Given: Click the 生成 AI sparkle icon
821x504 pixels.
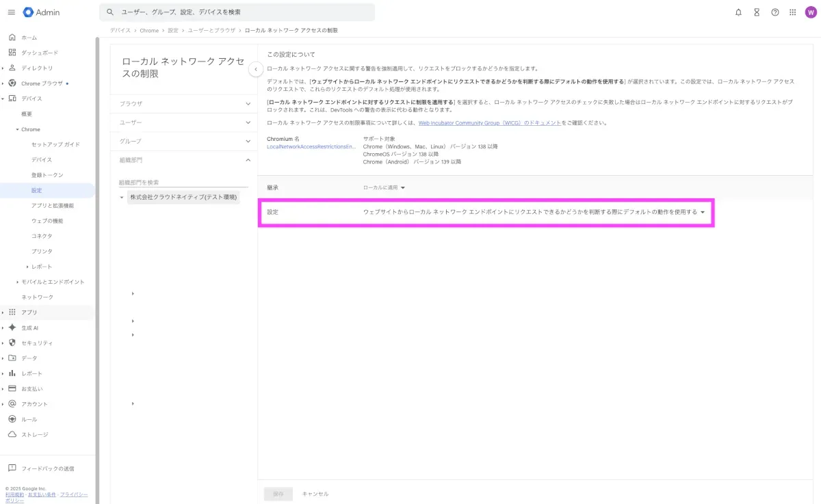Looking at the screenshot, I should point(12,328).
